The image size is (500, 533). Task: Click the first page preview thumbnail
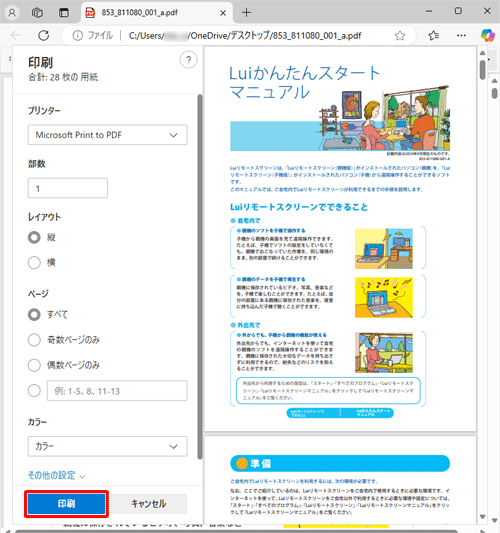[x=340, y=239]
